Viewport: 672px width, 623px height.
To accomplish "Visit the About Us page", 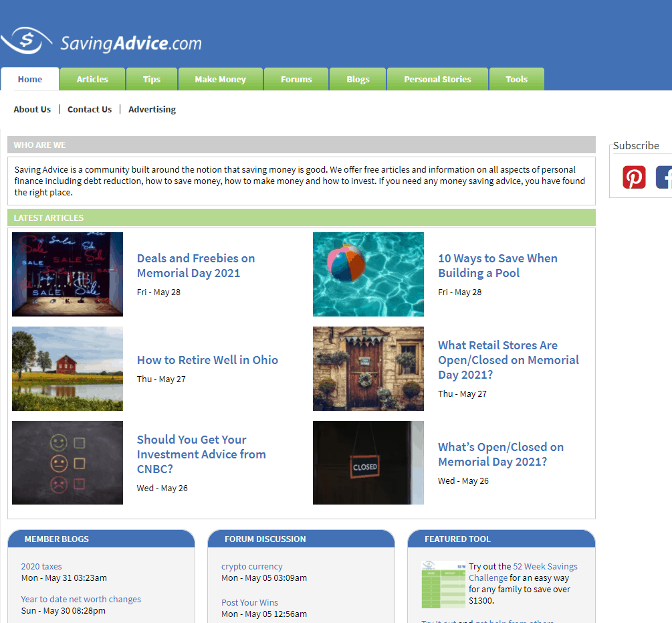I will 32,109.
